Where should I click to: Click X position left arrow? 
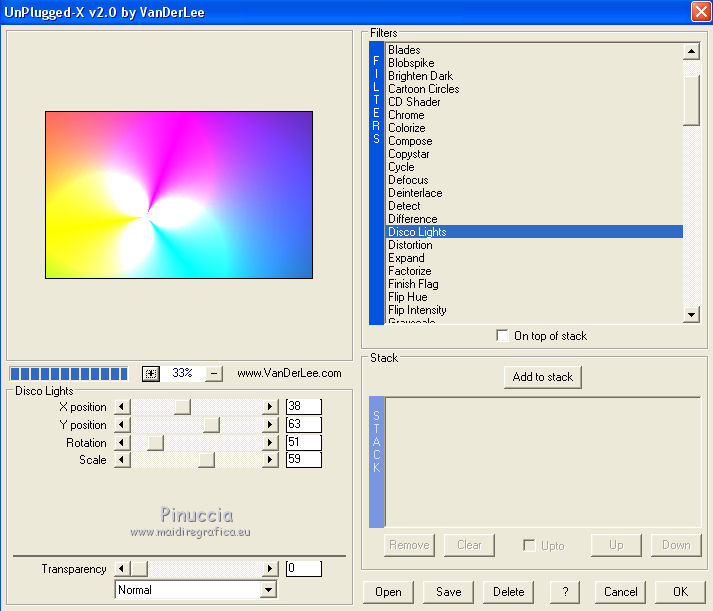(x=122, y=406)
